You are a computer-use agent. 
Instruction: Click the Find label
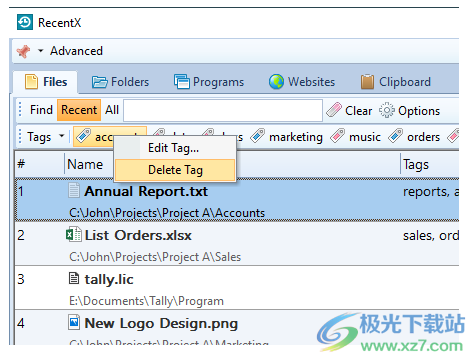(x=41, y=110)
